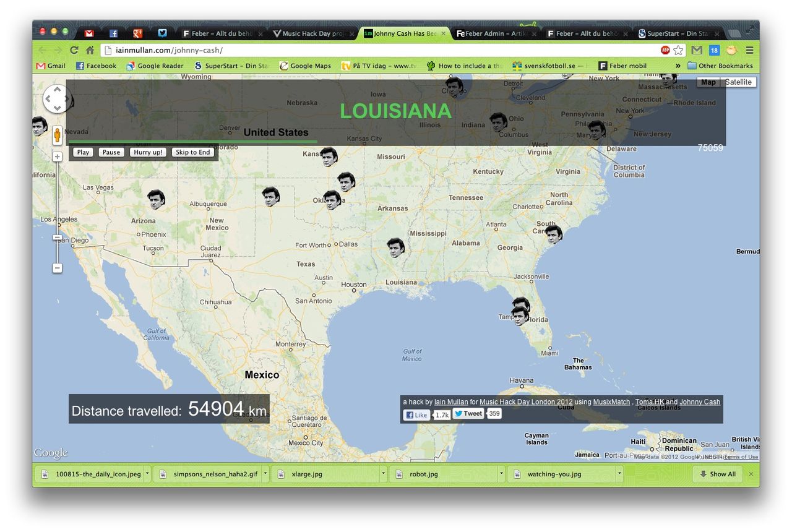Open dropdown arrow for simpsons_nelson_haha2.gif download
Viewport: 792px width, 532px height.
click(x=265, y=474)
